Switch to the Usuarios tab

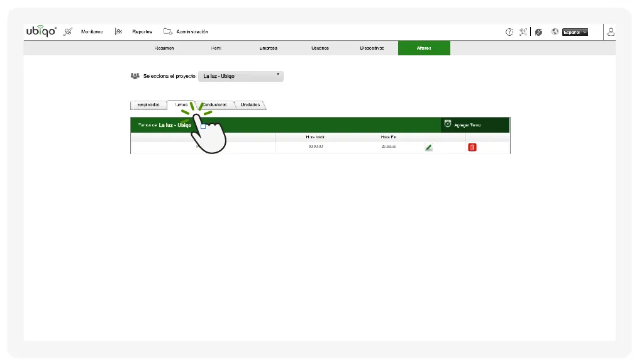click(x=320, y=48)
